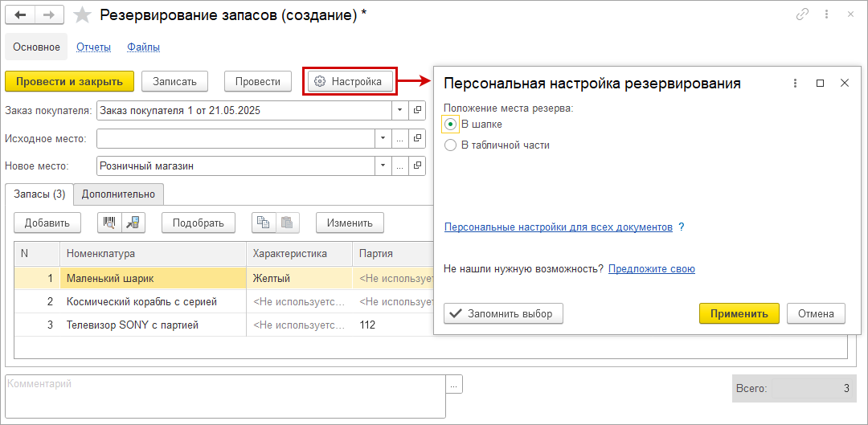
Task: Select the "Космический корабль с серией" row
Action: (141, 302)
